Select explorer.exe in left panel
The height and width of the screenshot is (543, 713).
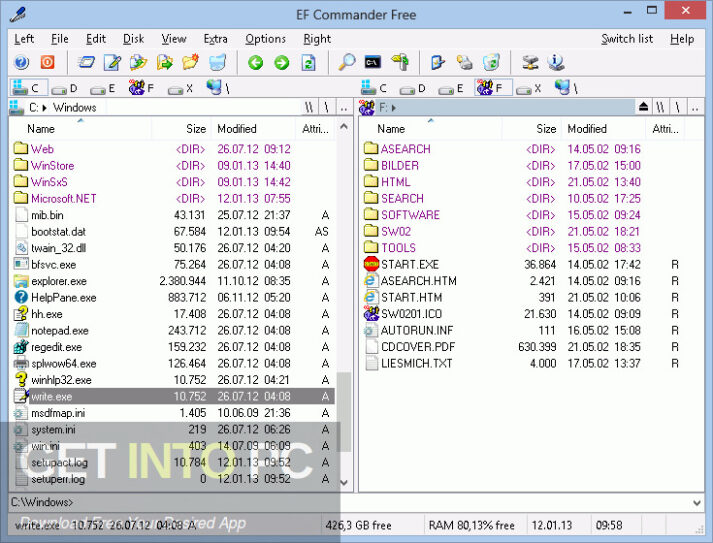pyautogui.click(x=173, y=281)
